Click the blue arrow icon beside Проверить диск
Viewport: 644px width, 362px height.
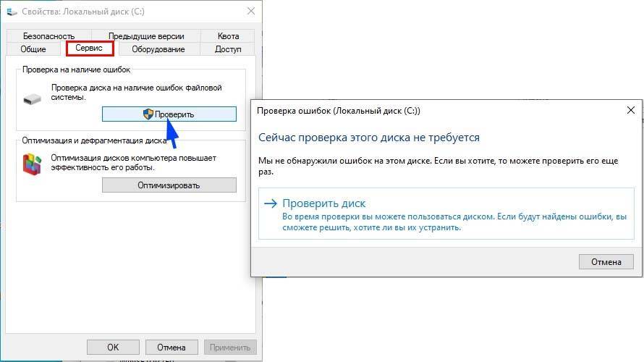270,203
